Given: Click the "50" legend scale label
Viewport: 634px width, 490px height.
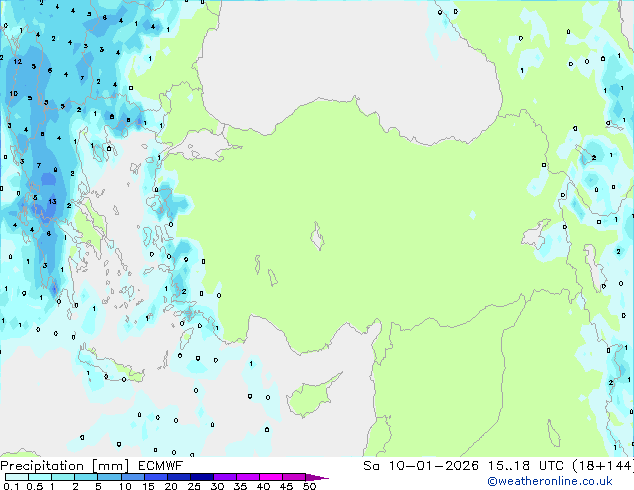Looking at the screenshot, I should [x=309, y=486].
